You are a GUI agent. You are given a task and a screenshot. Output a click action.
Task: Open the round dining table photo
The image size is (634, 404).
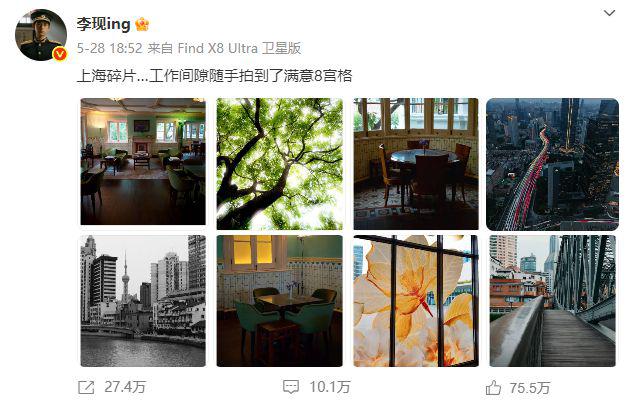[416, 164]
